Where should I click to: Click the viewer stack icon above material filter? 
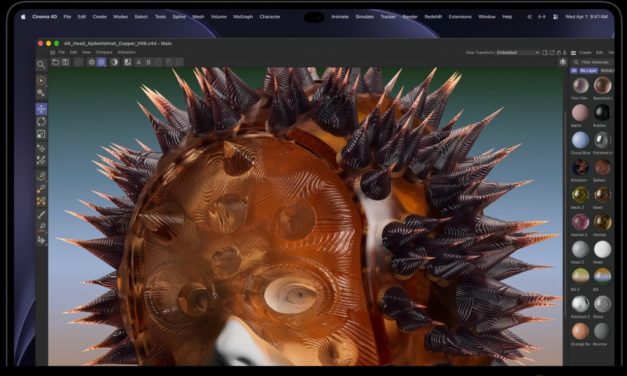563,62
